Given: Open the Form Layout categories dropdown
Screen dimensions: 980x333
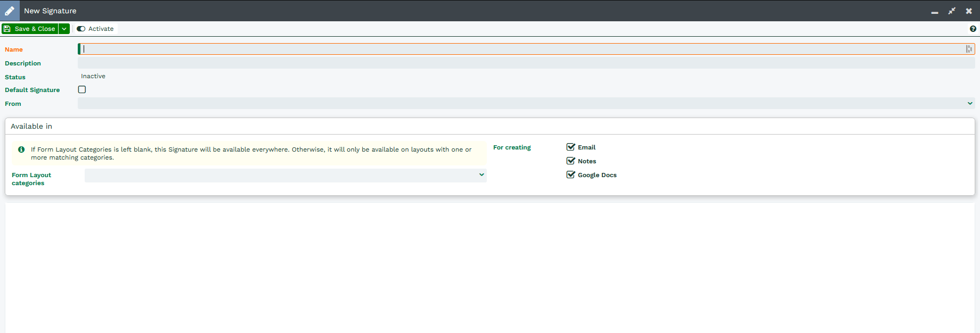Looking at the screenshot, I should point(285,175).
